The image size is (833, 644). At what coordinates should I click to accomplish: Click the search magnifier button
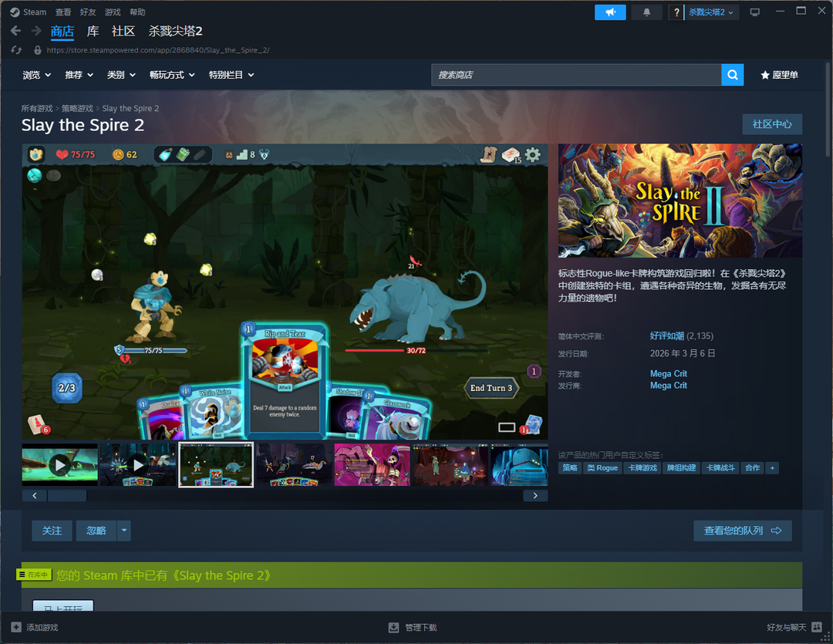[x=732, y=75]
